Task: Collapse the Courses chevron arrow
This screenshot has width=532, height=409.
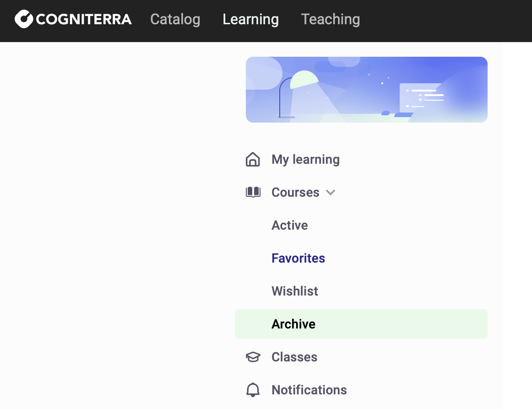Action: (331, 192)
